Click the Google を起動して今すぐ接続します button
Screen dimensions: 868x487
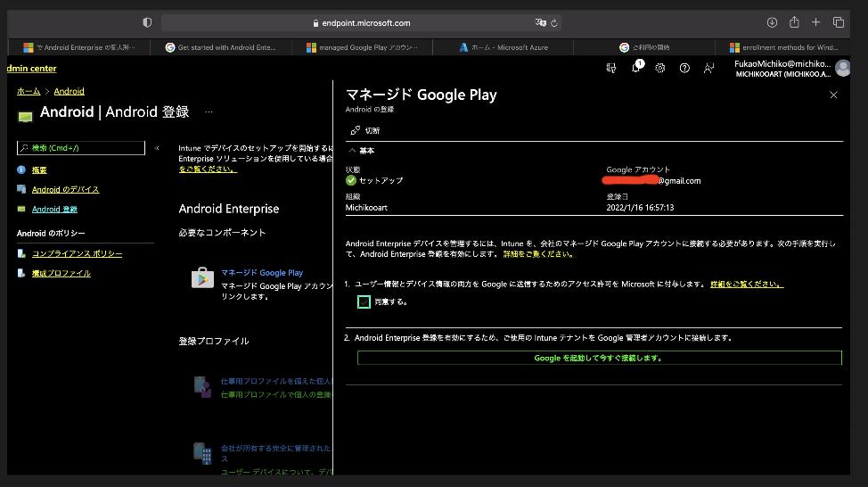(600, 358)
